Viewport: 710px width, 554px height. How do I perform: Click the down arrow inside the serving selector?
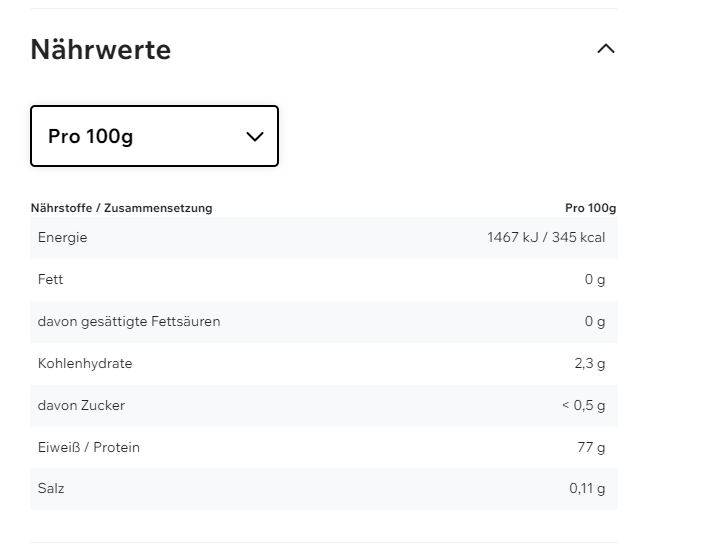pyautogui.click(x=254, y=136)
